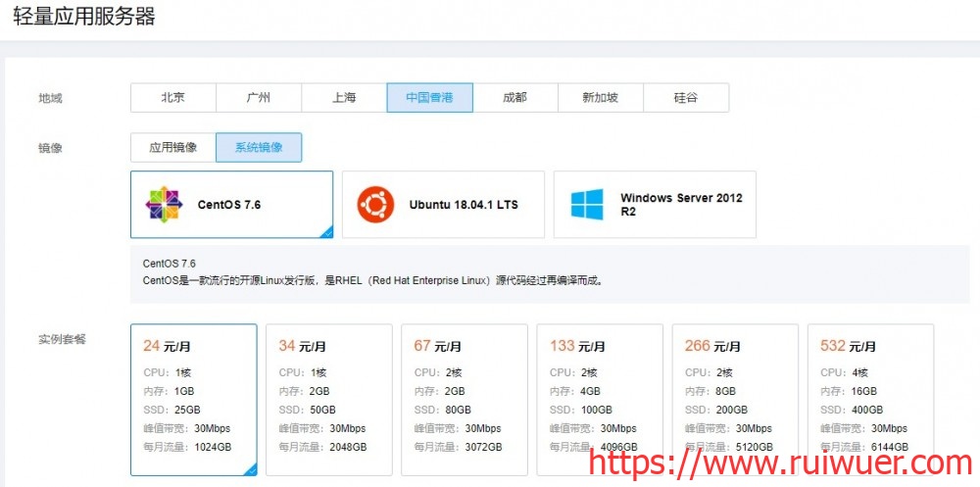980x487 pixels.
Task: Click the Ubuntu logo icon
Action: coord(375,205)
